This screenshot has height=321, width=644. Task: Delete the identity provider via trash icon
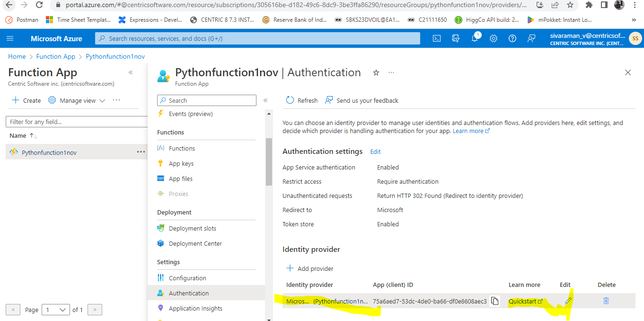(606, 301)
